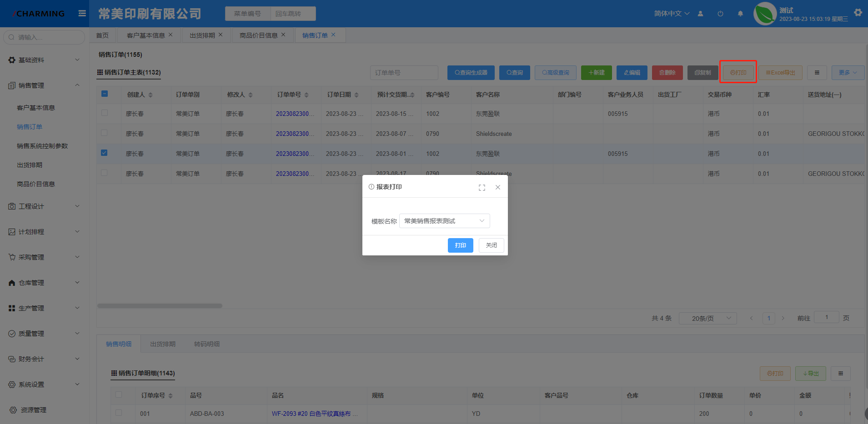Switch to the 转码明细 detail tab
The image size is (868, 424).
(207, 344)
